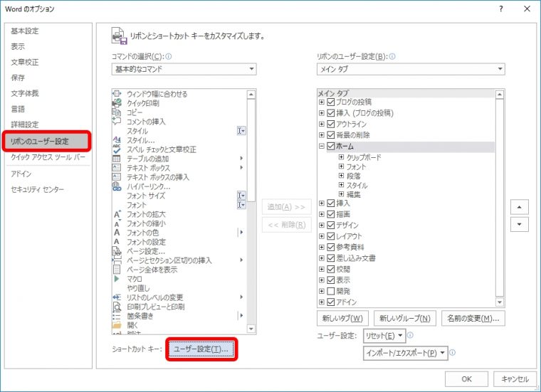Click the 新しいタブ(W) button
Viewport: 541px width, 392px height.
342,318
